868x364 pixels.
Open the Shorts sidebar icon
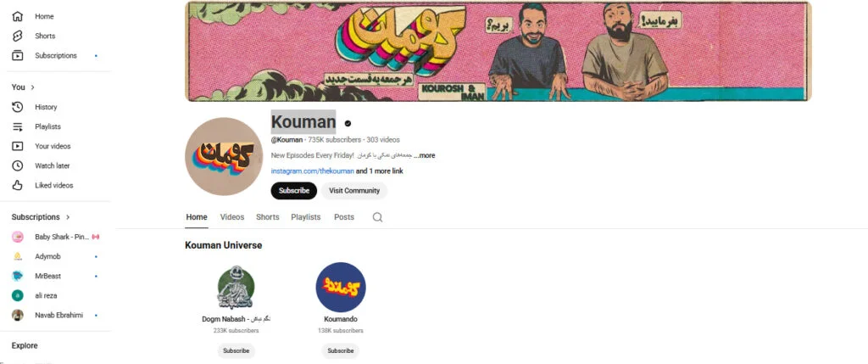(x=18, y=36)
